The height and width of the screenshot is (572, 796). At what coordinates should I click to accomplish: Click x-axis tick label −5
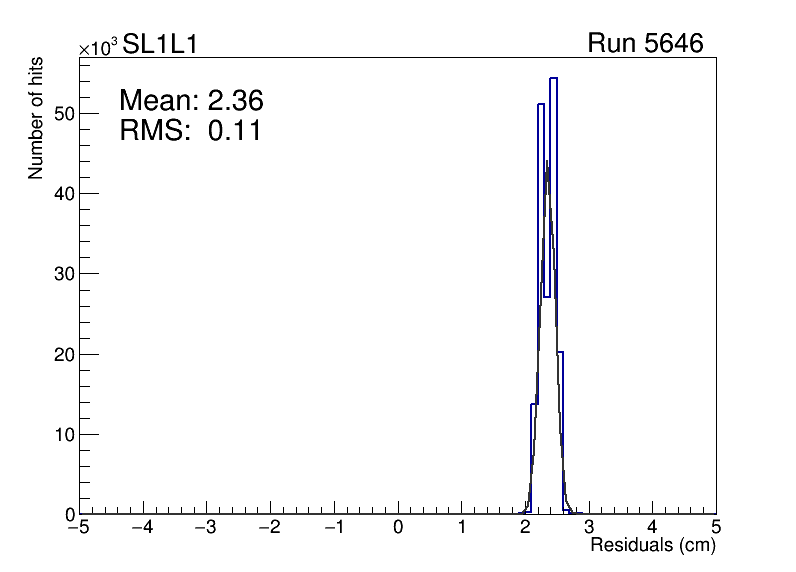click(x=78, y=527)
